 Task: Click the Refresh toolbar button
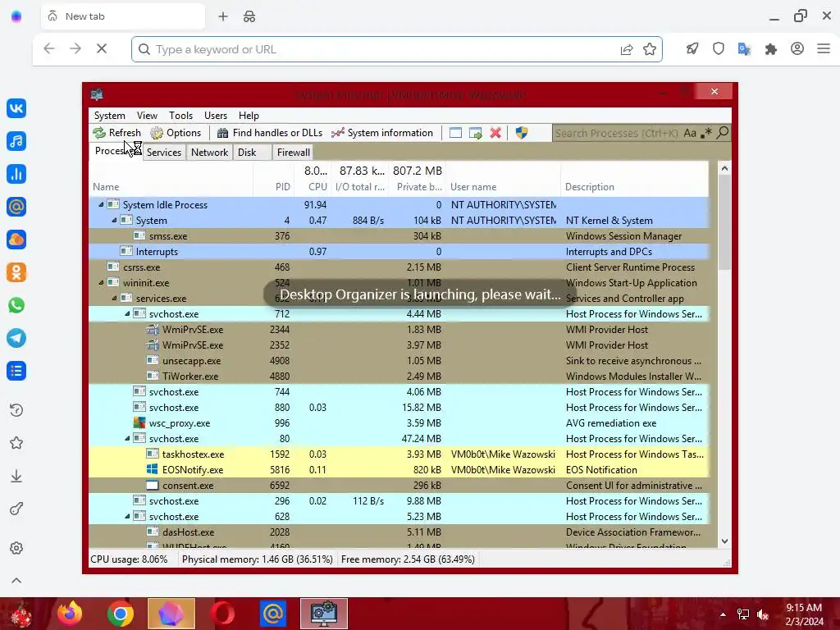tap(116, 133)
